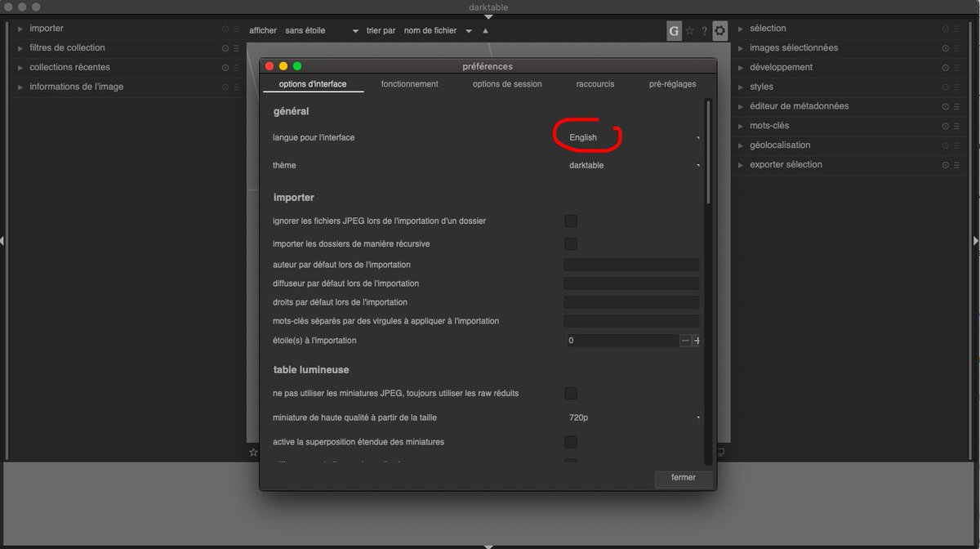The image size is (980, 549).
Task: Check 'ne pas utiliser les miniatures JPEG'
Action: [571, 394]
